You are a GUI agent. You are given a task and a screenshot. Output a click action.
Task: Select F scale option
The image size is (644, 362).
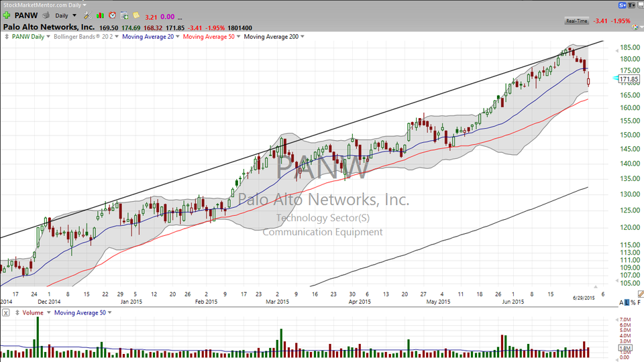pyautogui.click(x=639, y=302)
